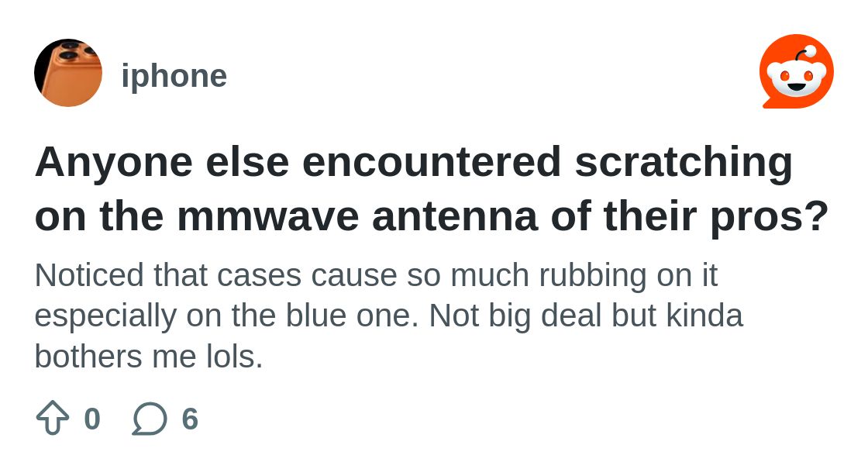Click 'on the' at second title line start
The height and width of the screenshot is (476, 868).
[x=100, y=216]
